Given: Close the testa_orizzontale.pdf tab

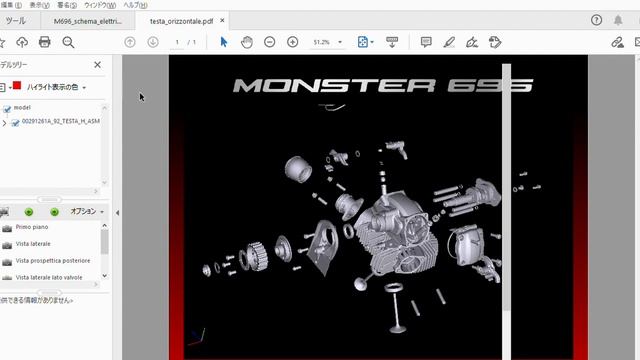Looking at the screenshot, I should 222,20.
